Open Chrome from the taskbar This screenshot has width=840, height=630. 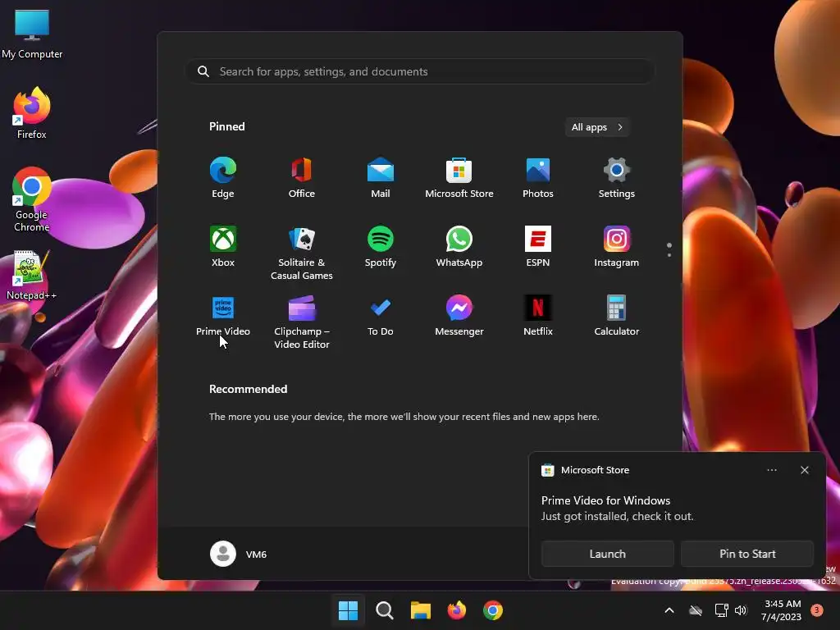[493, 610]
